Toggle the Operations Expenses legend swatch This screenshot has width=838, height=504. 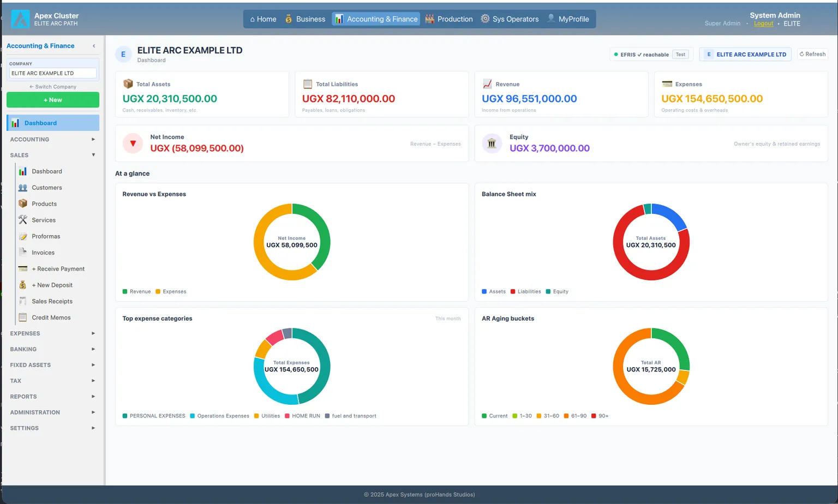click(x=193, y=416)
